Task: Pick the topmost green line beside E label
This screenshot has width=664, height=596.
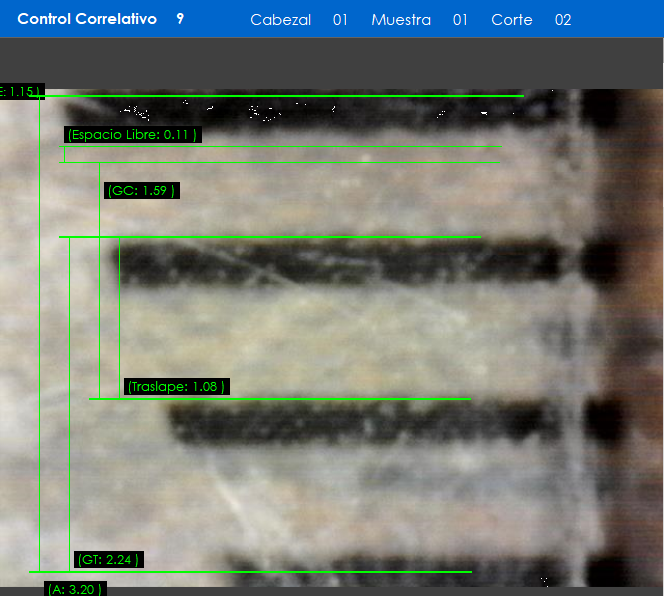Action: 300,97
